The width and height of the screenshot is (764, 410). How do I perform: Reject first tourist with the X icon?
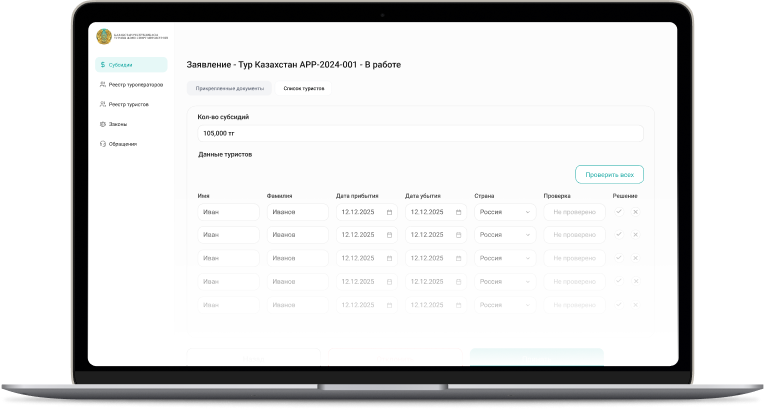pos(635,211)
